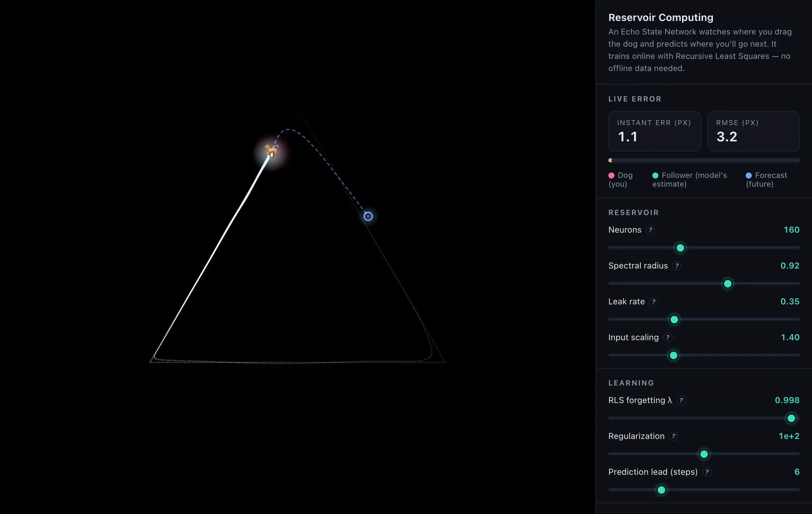812x514 pixels.
Task: Open the Neurons help tooltip icon
Action: coord(650,230)
